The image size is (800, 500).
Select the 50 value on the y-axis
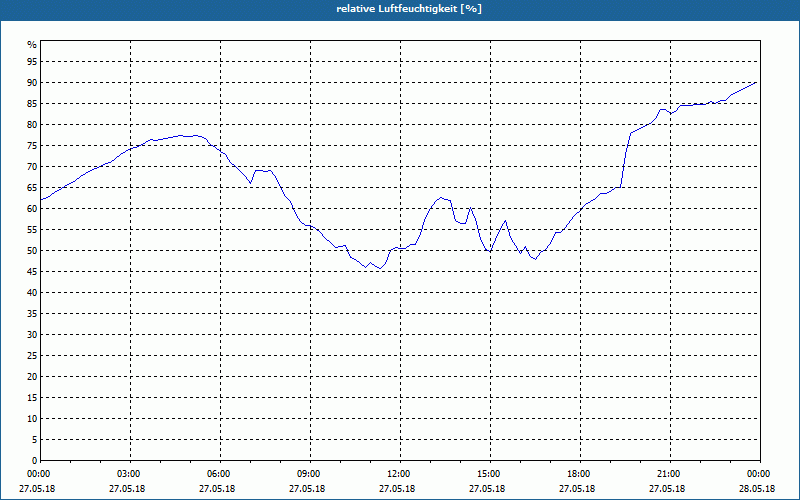[x=32, y=251]
